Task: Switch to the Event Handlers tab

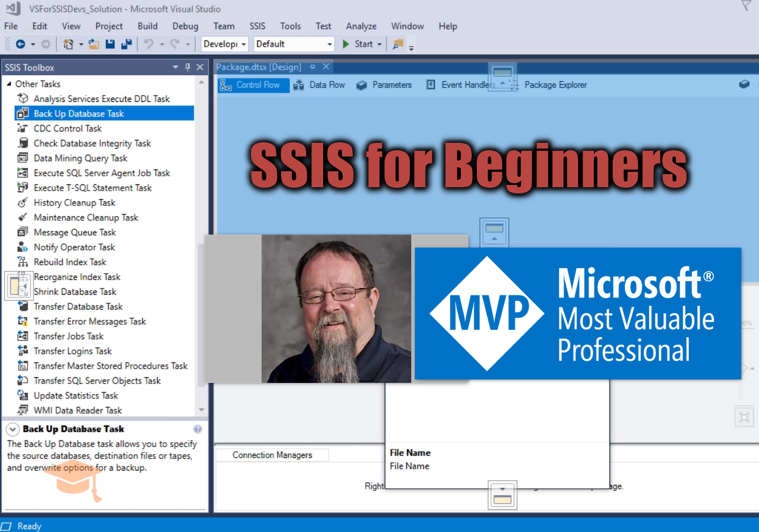Action: pos(461,85)
